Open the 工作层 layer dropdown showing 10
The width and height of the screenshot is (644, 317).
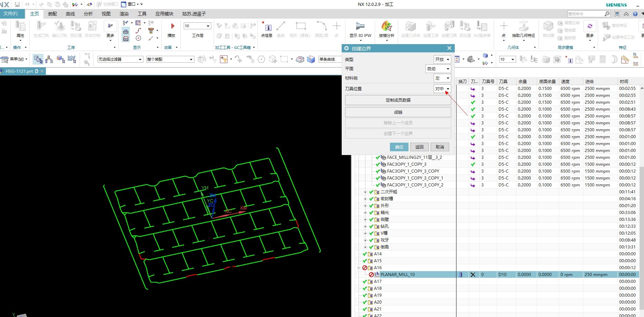(197, 26)
